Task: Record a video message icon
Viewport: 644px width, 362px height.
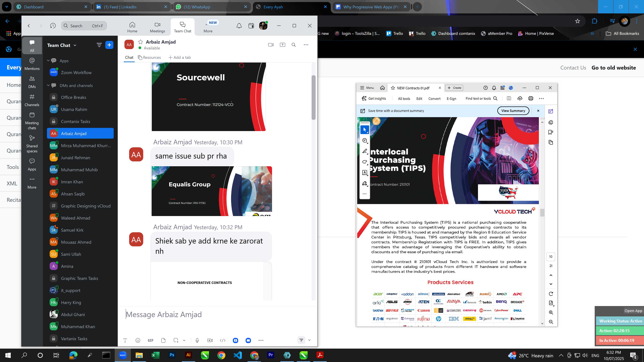Action: (x=210, y=340)
